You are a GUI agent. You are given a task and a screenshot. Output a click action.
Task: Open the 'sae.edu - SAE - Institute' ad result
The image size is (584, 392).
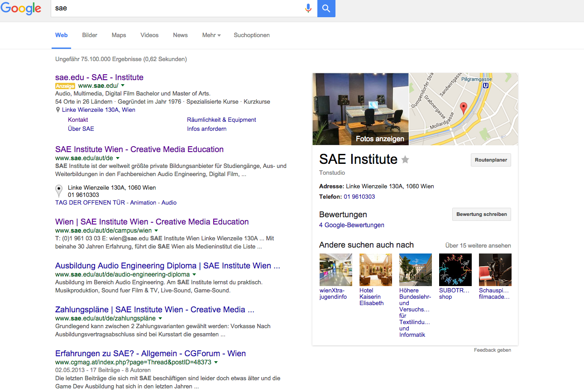[99, 77]
